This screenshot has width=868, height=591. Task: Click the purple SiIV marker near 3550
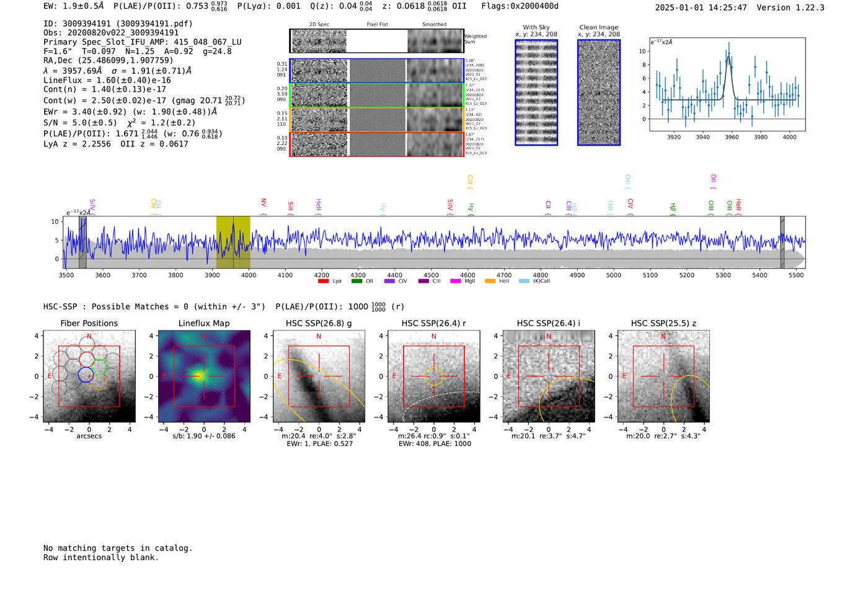(x=92, y=207)
